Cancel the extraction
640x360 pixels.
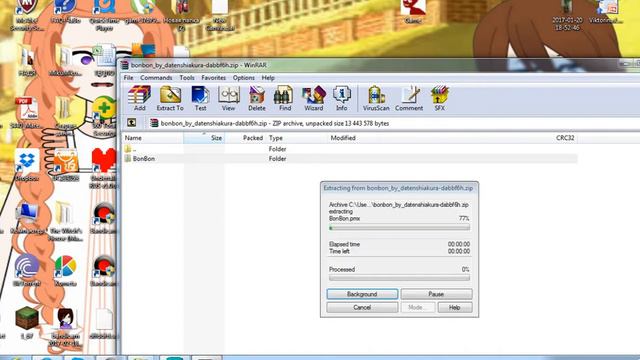point(362,307)
